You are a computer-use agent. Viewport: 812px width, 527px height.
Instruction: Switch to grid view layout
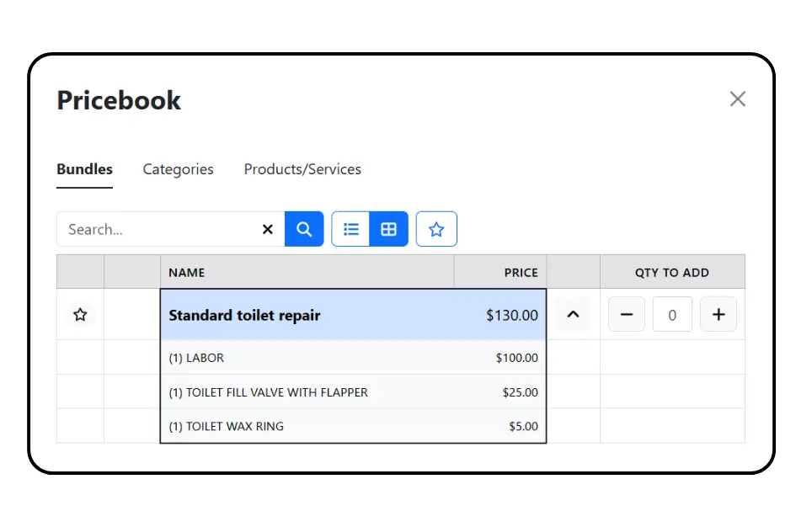click(388, 228)
